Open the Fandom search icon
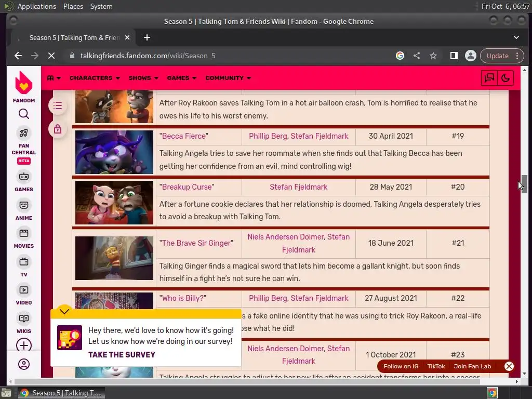The image size is (532, 399). click(24, 114)
